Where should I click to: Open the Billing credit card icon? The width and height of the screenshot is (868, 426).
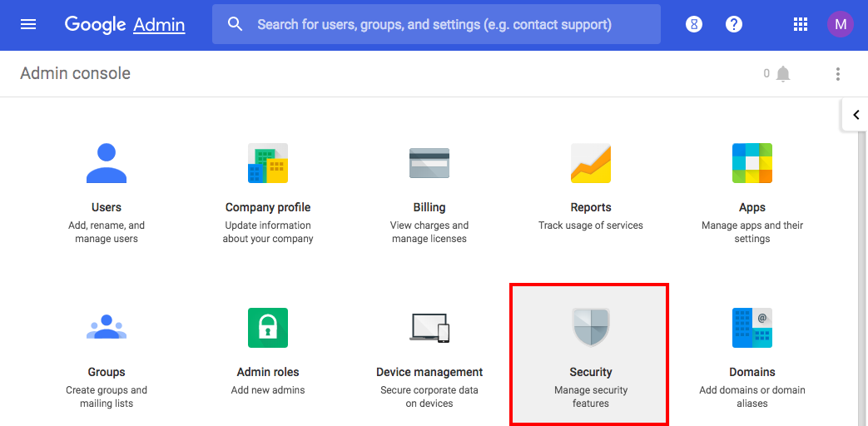coord(429,163)
